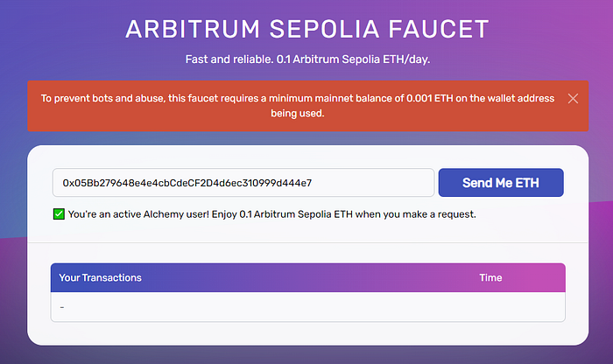613x364 pixels.
Task: Select the Time column header
Action: click(x=490, y=277)
